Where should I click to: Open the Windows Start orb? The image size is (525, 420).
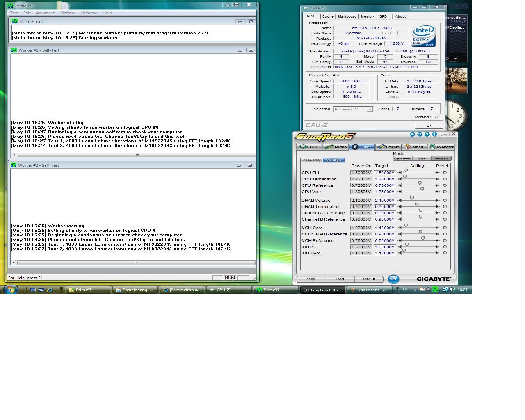coord(11,289)
